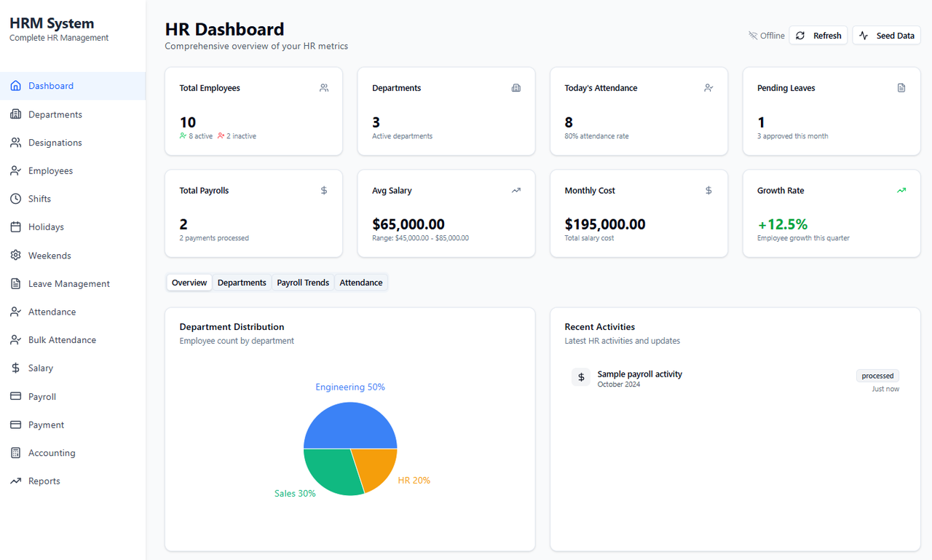The image size is (932, 560).
Task: Click the dollar icon beside Sample payroll activity
Action: (x=581, y=377)
